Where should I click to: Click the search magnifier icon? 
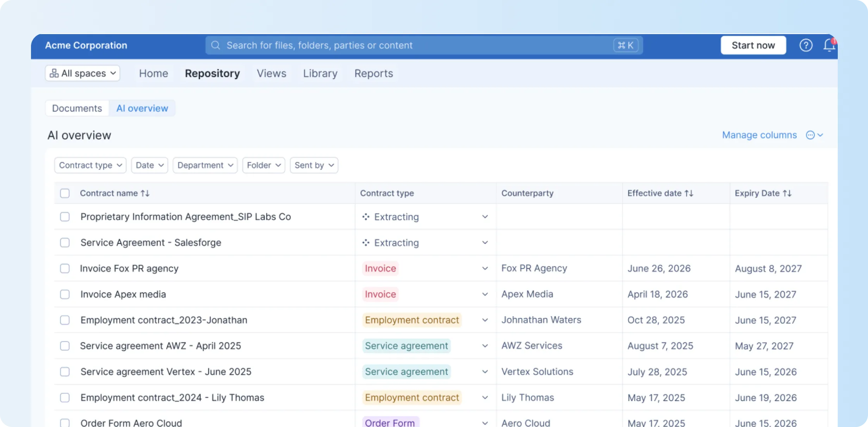click(x=216, y=45)
